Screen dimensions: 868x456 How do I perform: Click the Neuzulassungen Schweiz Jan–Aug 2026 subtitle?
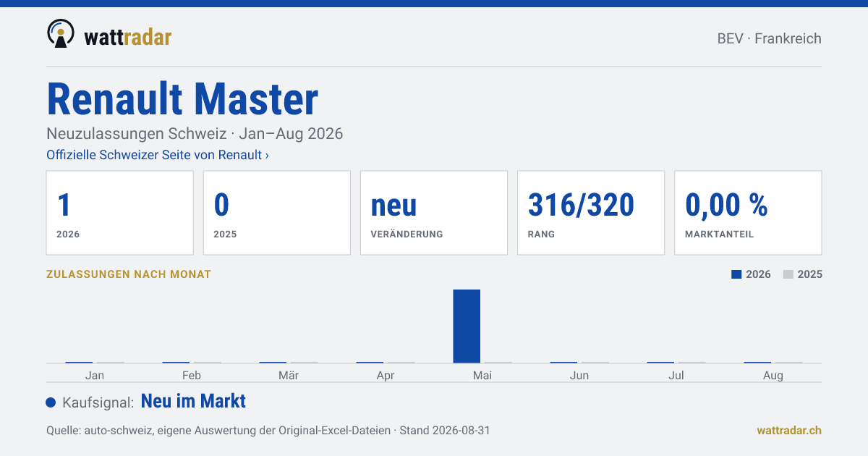[x=195, y=134]
